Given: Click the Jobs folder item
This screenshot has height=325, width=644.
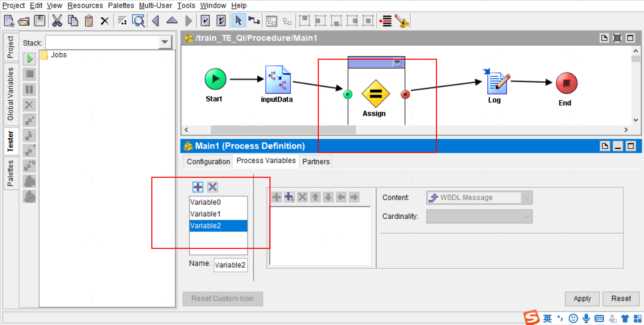Looking at the screenshot, I should coord(54,55).
